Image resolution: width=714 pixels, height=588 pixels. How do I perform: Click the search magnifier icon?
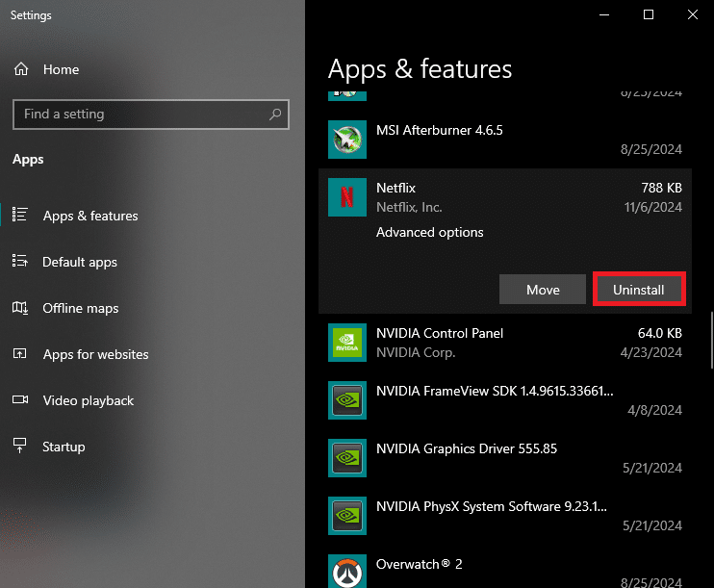(275, 114)
